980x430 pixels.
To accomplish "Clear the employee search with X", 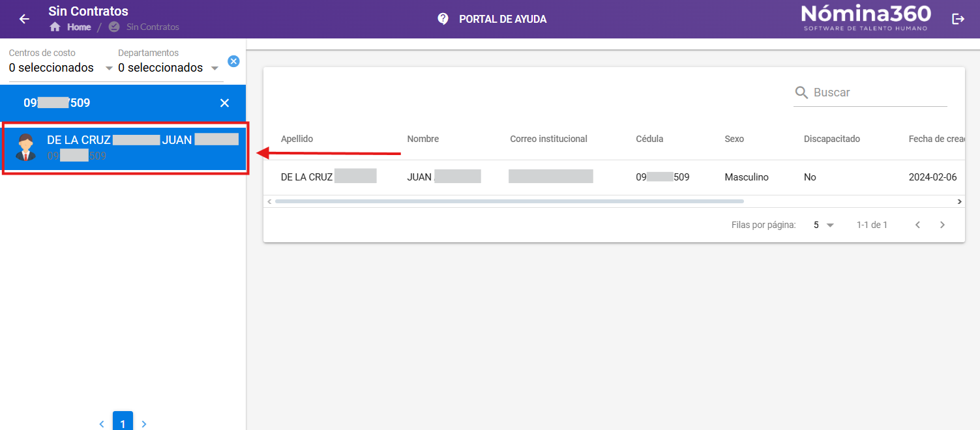I will tap(224, 103).
